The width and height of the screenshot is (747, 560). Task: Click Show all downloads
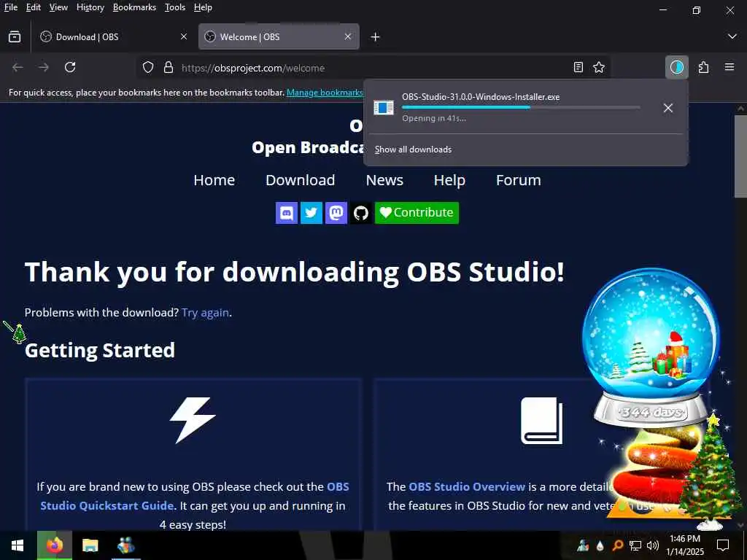click(x=413, y=149)
